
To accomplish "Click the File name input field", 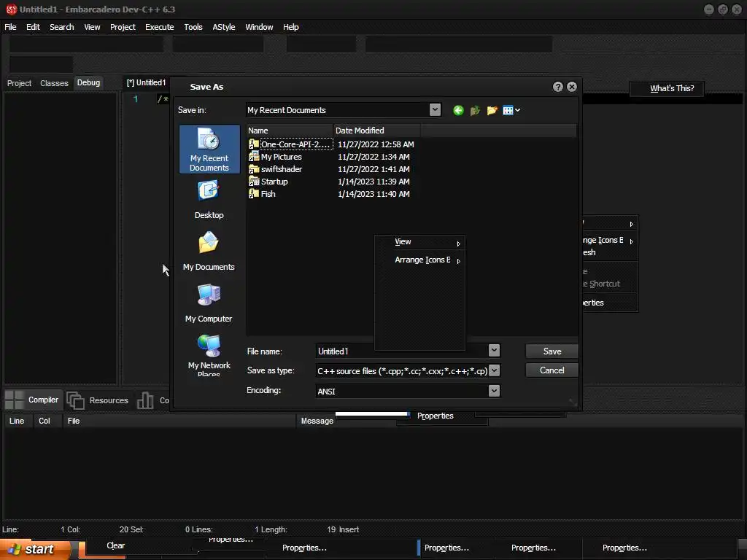I will pyautogui.click(x=402, y=351).
